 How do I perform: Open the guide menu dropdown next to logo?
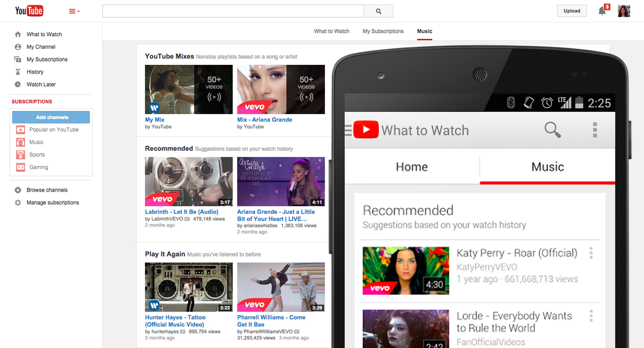[x=74, y=11]
